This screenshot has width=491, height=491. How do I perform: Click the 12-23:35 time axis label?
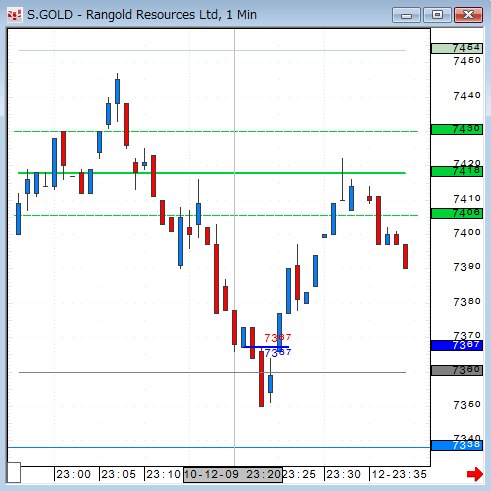coord(399,474)
